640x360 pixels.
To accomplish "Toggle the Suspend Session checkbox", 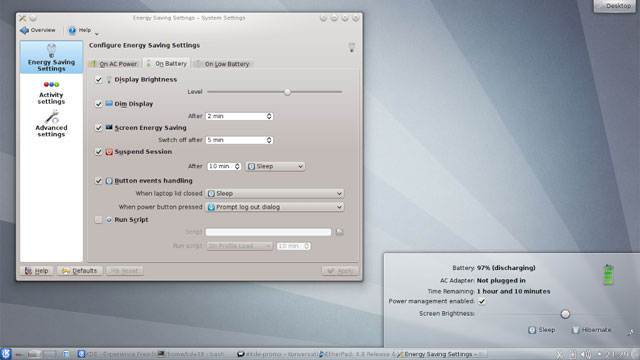I will coord(98,152).
